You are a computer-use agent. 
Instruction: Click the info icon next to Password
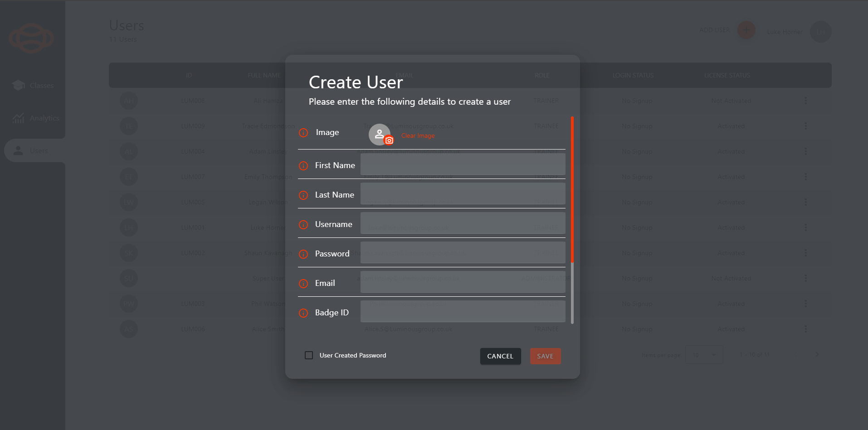(x=303, y=254)
